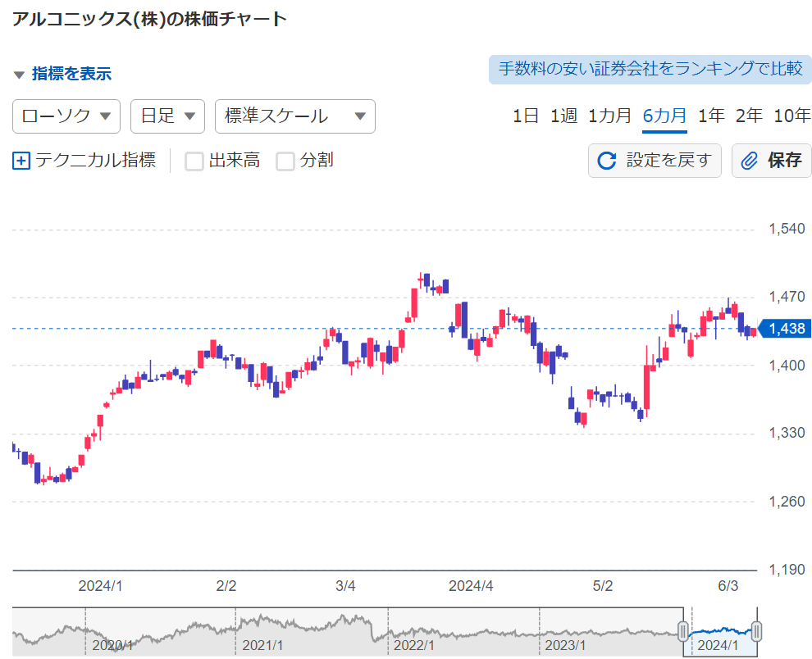Click the paperclip icon in 保存 button

749,161
